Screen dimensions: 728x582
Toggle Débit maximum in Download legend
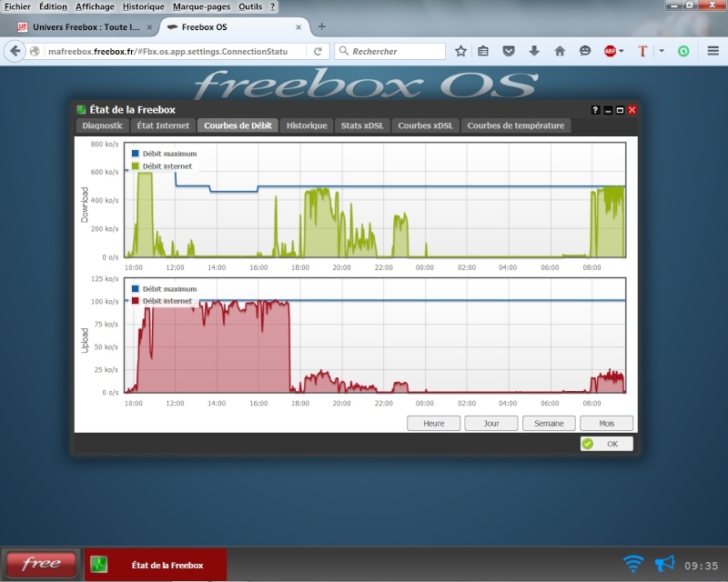[165, 154]
